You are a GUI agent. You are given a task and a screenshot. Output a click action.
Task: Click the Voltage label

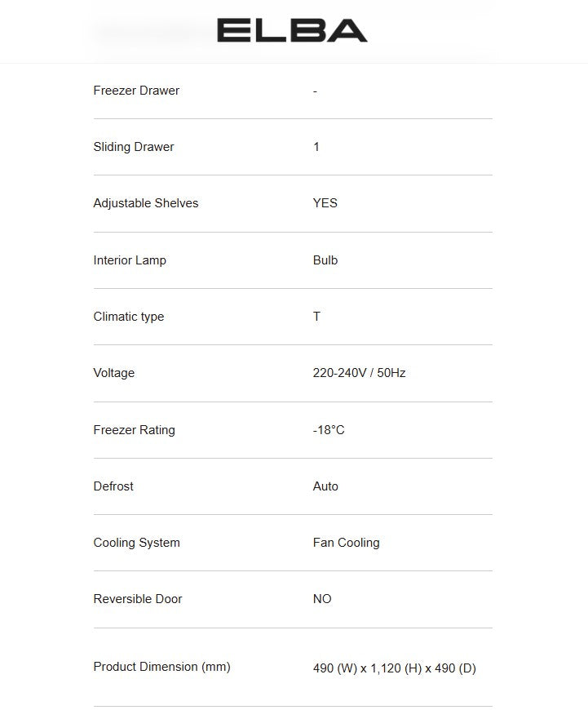114,373
